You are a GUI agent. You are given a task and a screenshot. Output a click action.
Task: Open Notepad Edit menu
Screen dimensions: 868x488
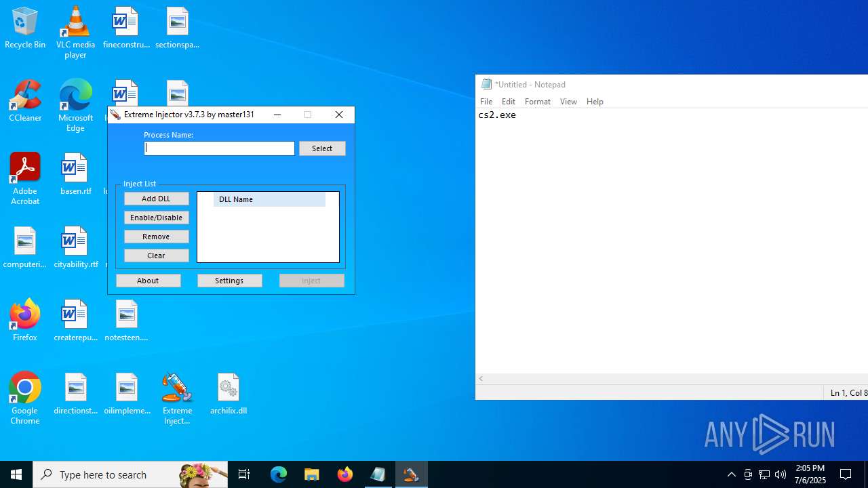pyautogui.click(x=509, y=102)
